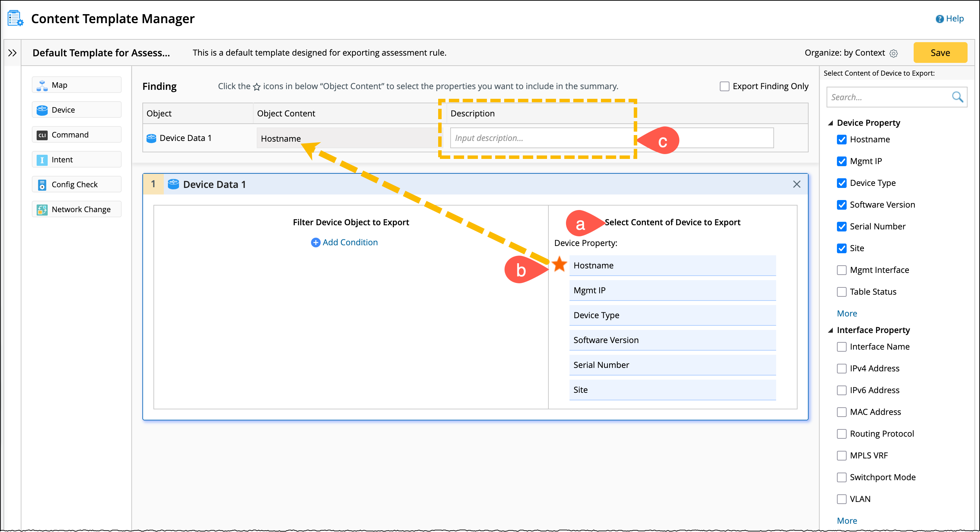Check the Mgmt Interface checkbox
This screenshot has height=532, width=980.
click(x=841, y=270)
